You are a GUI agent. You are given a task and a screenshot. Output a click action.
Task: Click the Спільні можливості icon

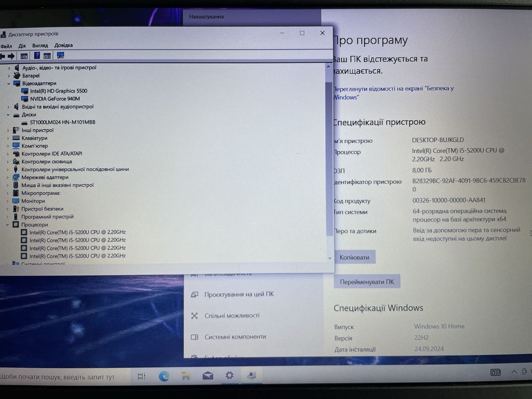coord(194,316)
